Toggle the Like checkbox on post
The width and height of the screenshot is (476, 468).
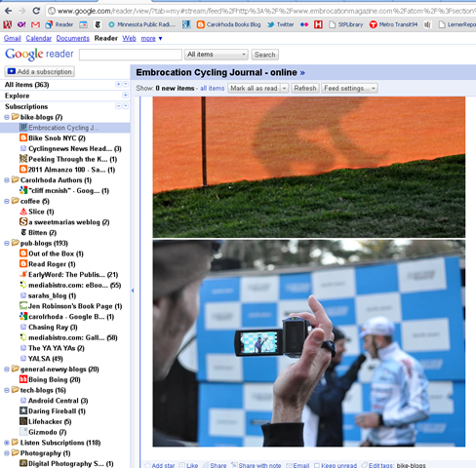pyautogui.click(x=182, y=465)
